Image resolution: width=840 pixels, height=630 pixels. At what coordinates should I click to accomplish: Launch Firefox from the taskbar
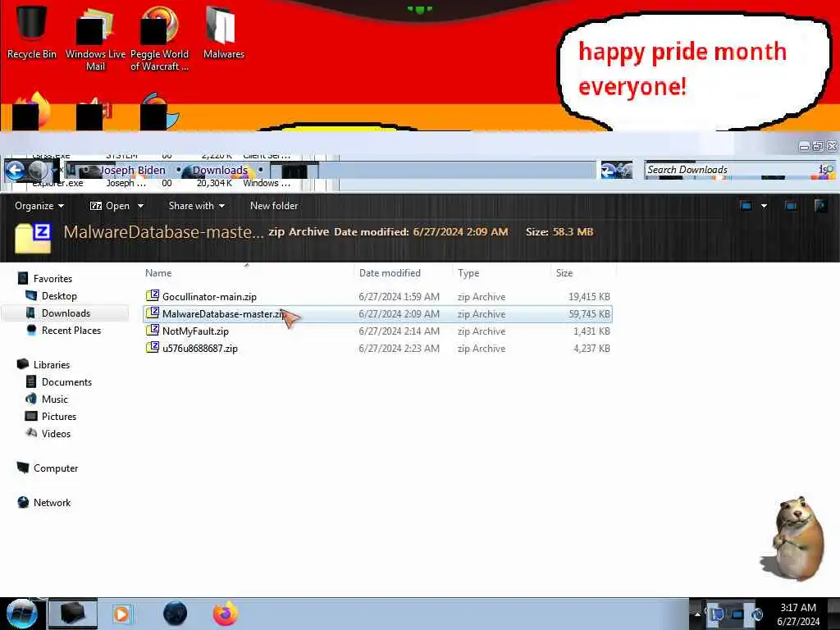point(226,614)
